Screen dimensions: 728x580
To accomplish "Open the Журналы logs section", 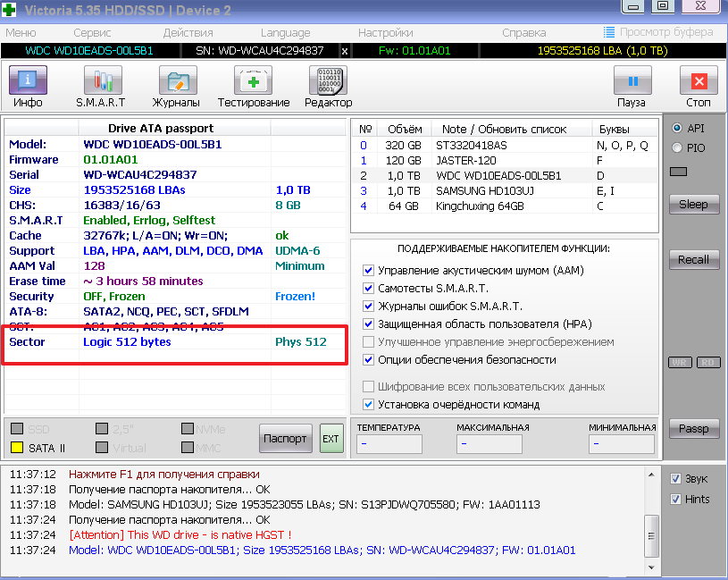I will click(177, 87).
